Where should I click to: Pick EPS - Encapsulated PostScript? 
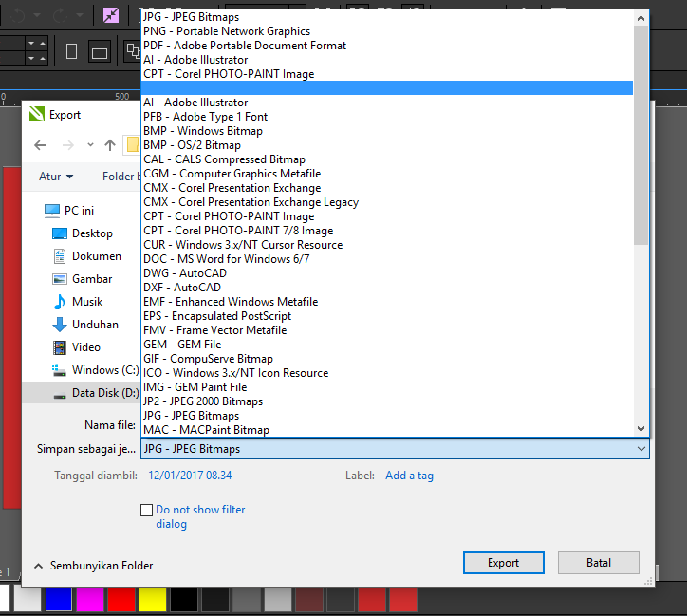click(x=387, y=316)
